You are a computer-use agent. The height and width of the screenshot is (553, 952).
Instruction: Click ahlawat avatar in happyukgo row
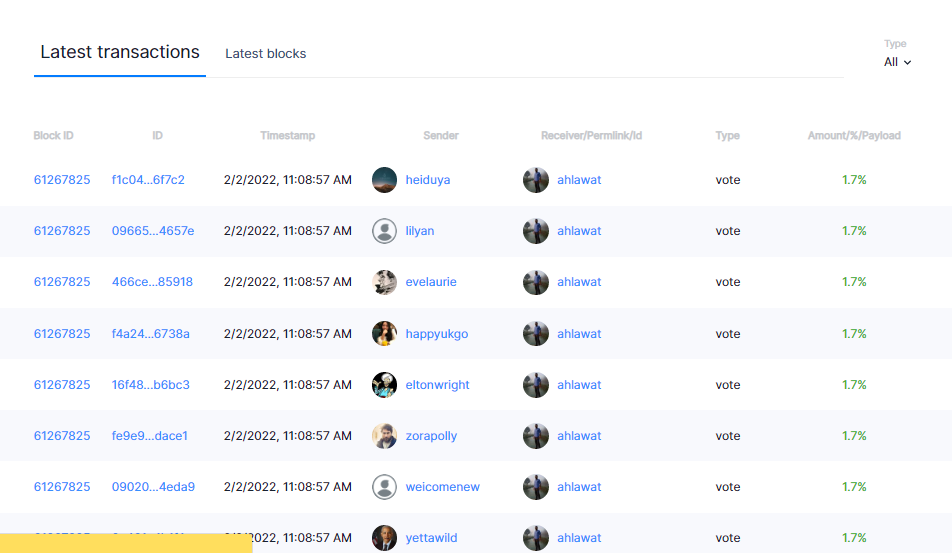tap(536, 333)
